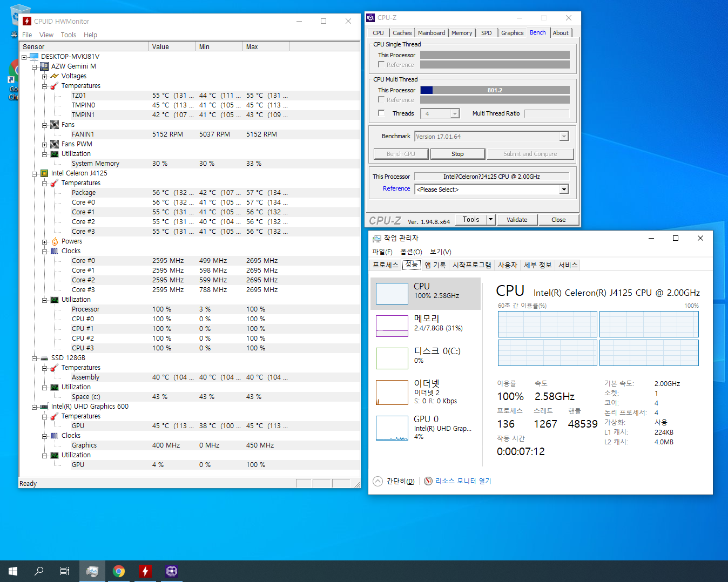
Task: Open HWMonitor Help menu
Action: tap(91, 35)
